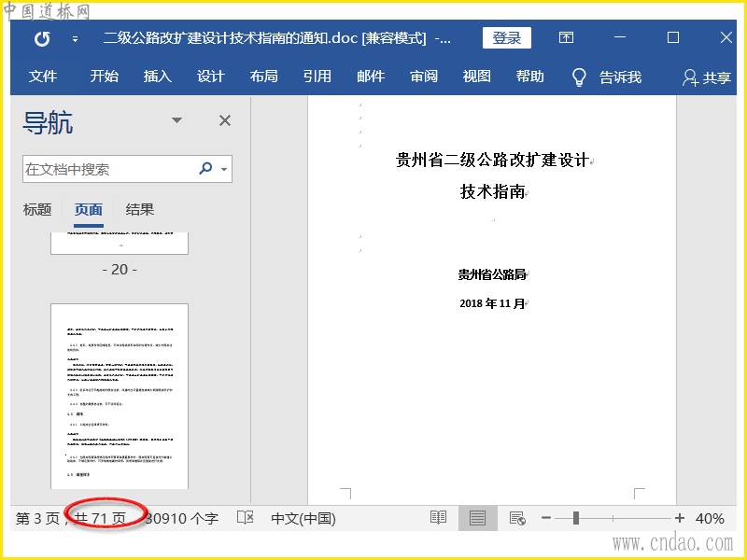The height and width of the screenshot is (560, 747).
Task: Expand the search options dropdown arrow
Action: click(x=224, y=169)
